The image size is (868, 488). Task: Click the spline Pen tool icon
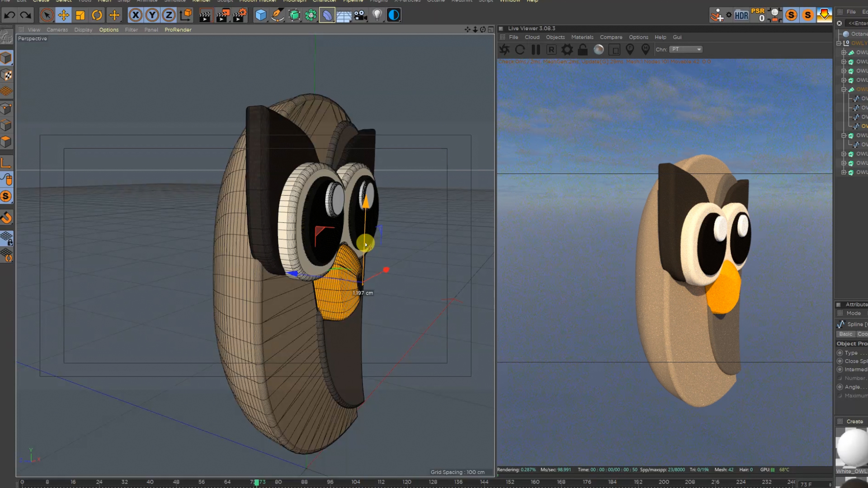point(278,15)
